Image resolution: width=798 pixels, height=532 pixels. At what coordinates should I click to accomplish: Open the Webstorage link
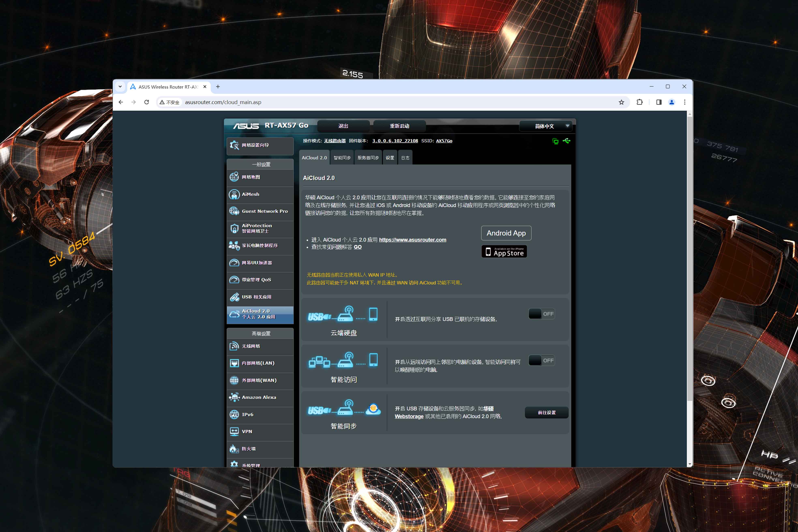409,416
